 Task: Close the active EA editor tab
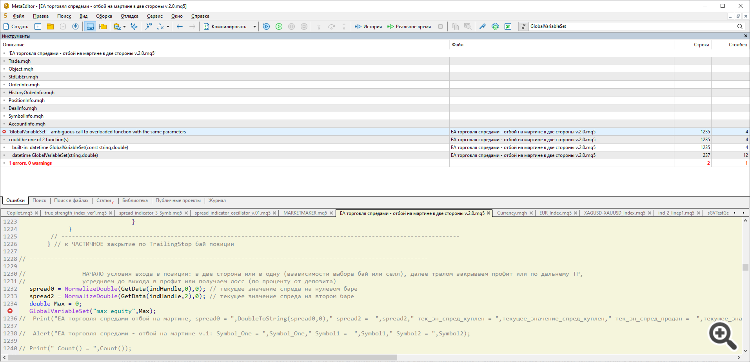coord(489,212)
